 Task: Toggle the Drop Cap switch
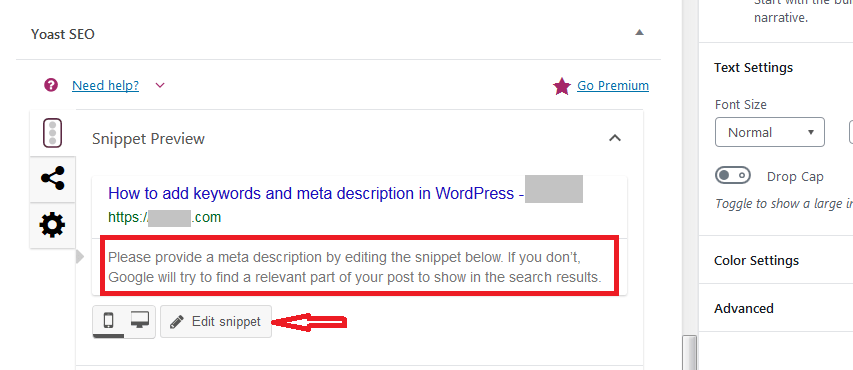[732, 176]
